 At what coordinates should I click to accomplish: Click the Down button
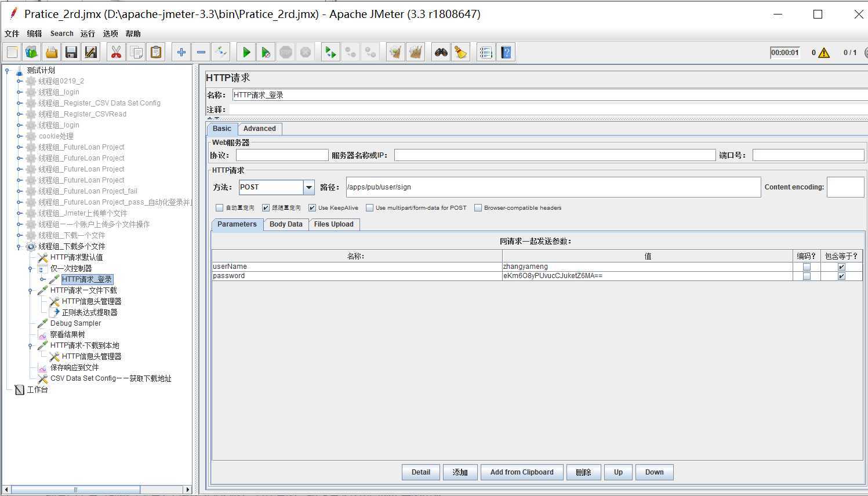click(654, 472)
